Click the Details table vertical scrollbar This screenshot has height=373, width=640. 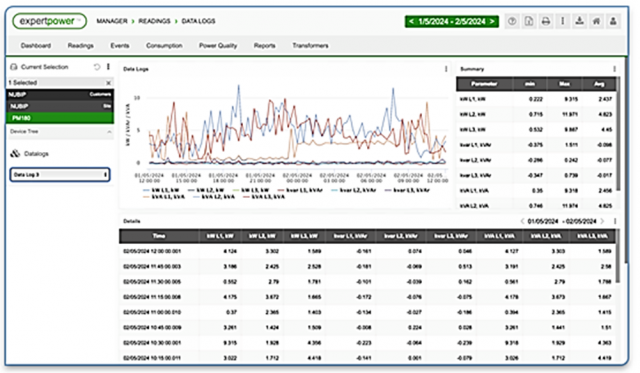pos(618,255)
